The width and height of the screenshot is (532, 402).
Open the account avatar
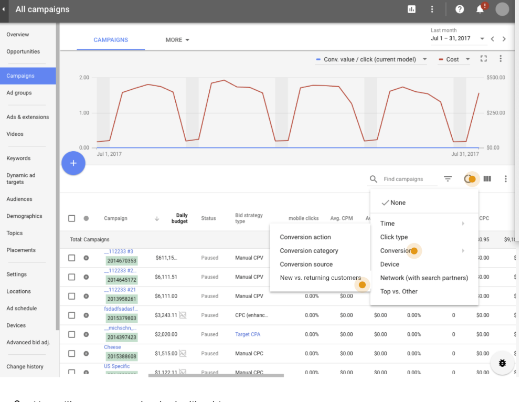(502, 9)
